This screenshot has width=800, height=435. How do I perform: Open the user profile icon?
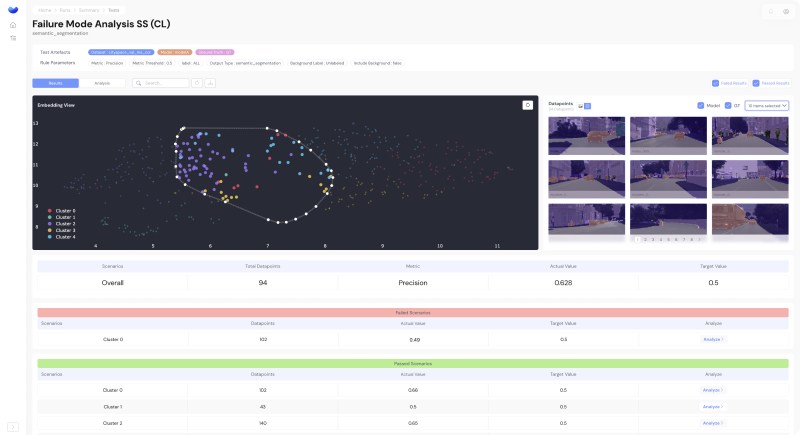[785, 11]
